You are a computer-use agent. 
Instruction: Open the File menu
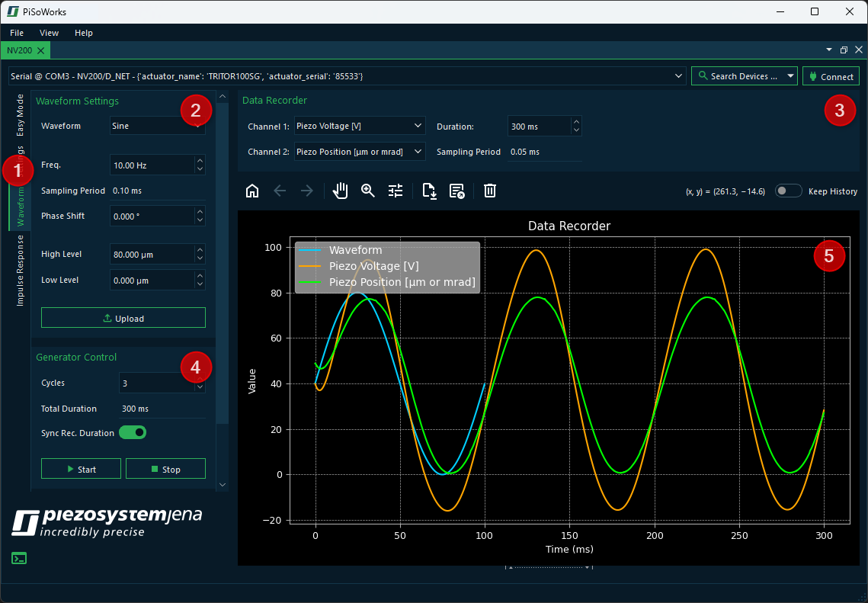coord(17,33)
